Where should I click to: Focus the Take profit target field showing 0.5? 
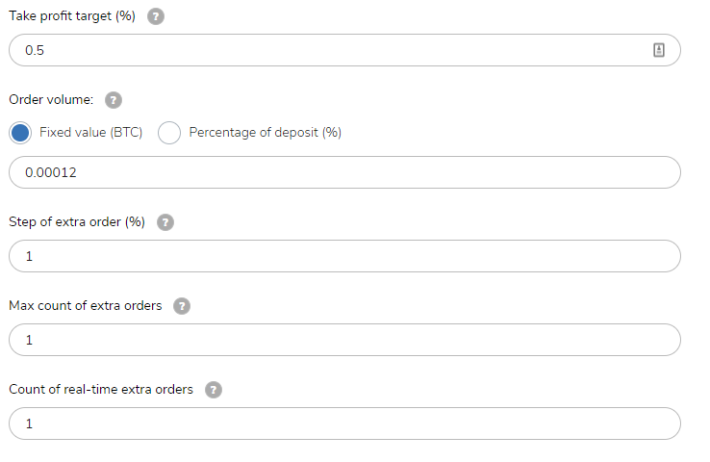[345, 50]
